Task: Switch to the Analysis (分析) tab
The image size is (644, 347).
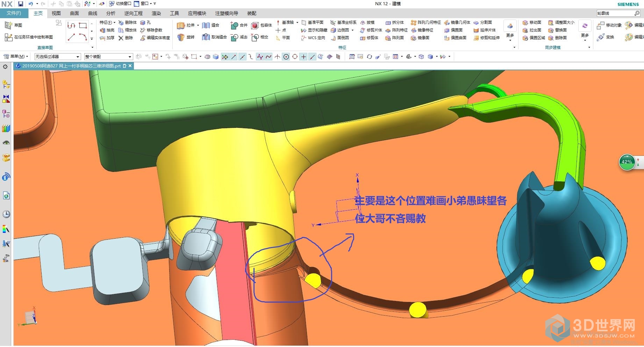Action: point(111,13)
